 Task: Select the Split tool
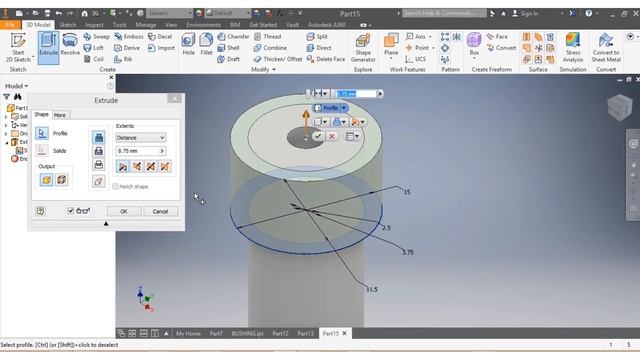pos(317,37)
